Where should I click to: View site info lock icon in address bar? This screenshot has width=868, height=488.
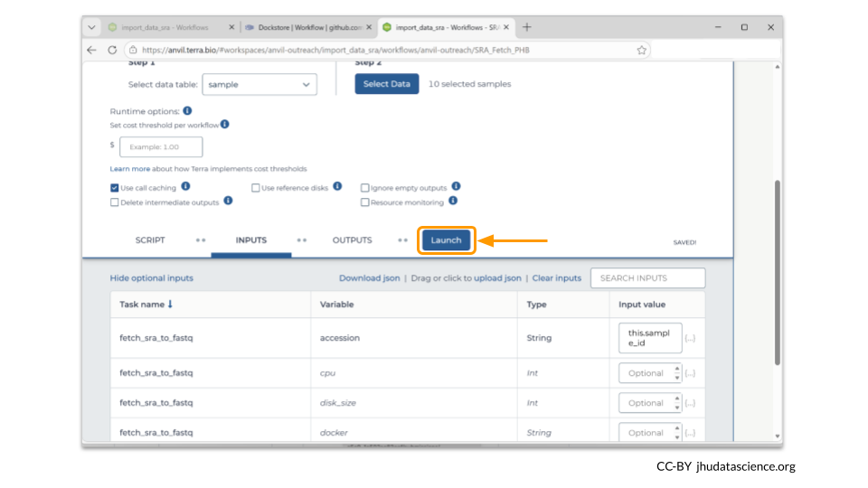pos(133,50)
